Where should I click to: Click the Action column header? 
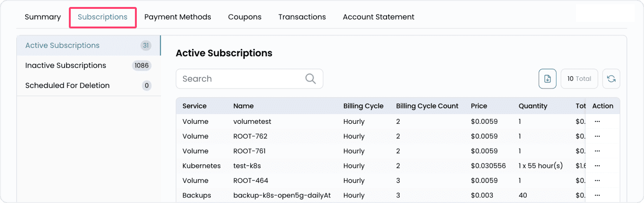point(603,106)
